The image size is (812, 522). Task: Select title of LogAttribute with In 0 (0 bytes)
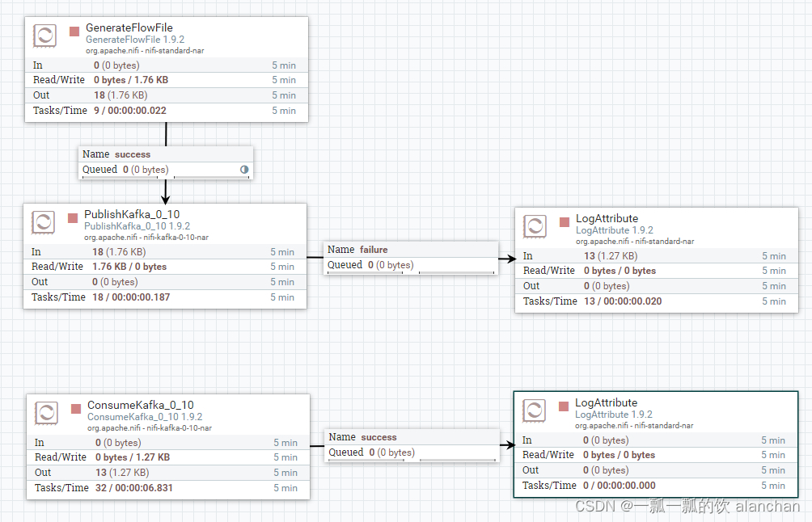pyautogui.click(x=606, y=402)
